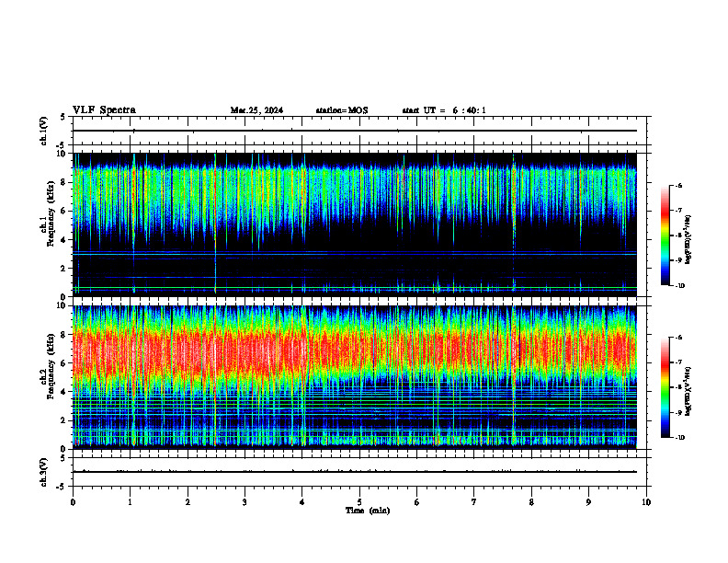The width and height of the screenshot is (728, 563).
Task: Click the "-6" tick on ch.1 colorbar
Action: point(678,185)
